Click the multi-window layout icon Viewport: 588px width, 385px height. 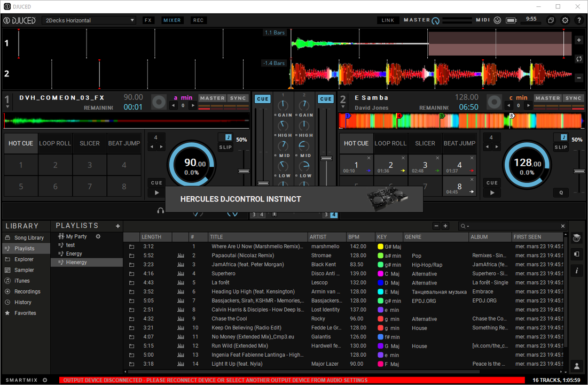click(551, 20)
